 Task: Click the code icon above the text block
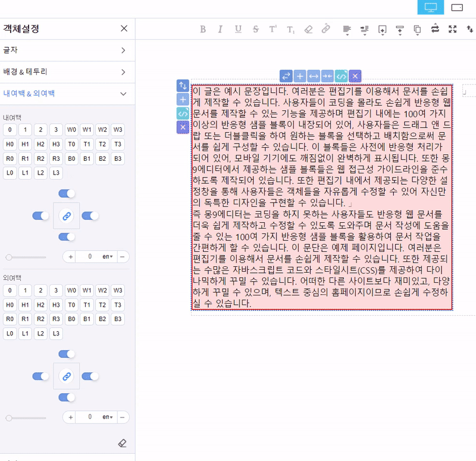click(x=341, y=76)
